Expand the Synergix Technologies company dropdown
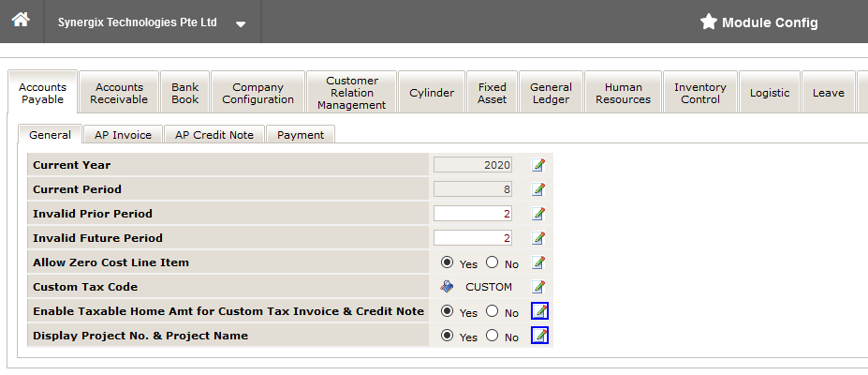This screenshot has height=375, width=868. (x=241, y=23)
